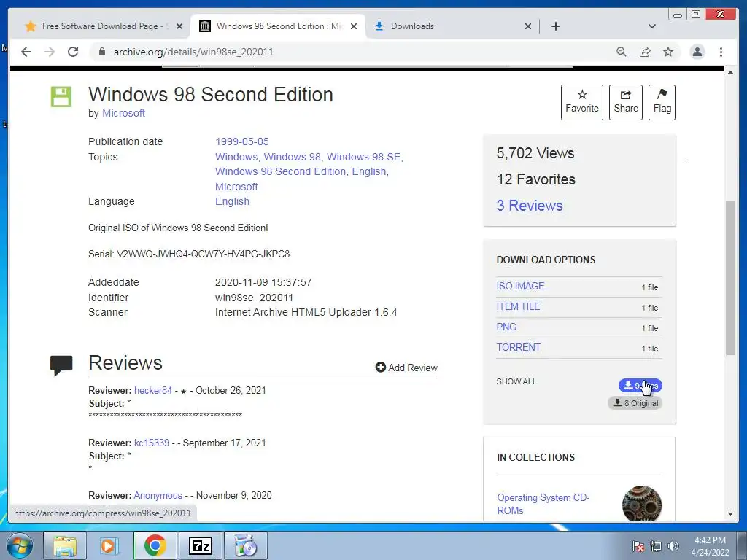The height and width of the screenshot is (560, 747).
Task: Click the green floppy disk software icon
Action: point(61,97)
